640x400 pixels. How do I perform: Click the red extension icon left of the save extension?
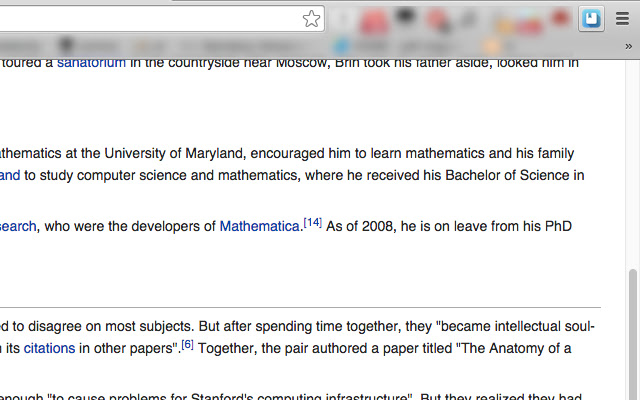click(560, 19)
